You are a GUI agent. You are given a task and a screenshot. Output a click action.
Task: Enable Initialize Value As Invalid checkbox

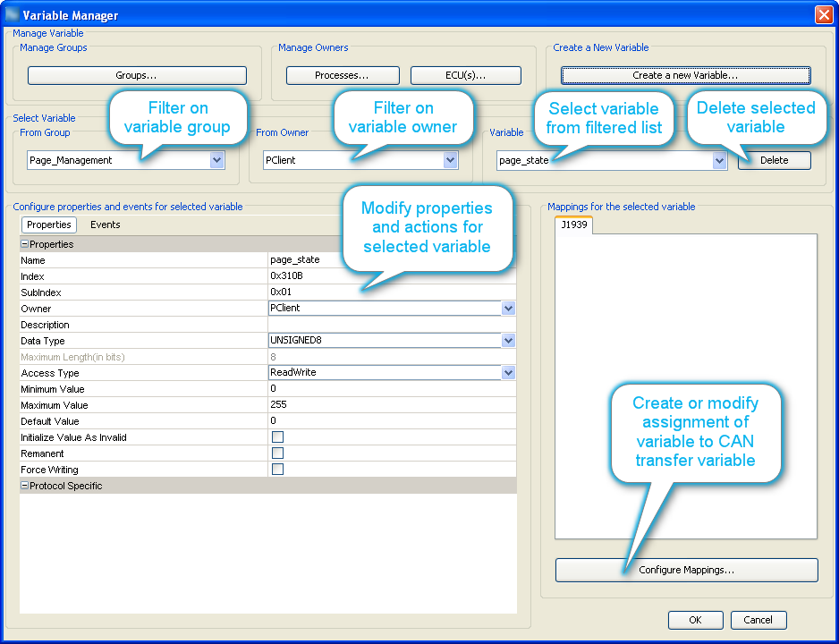pos(277,437)
